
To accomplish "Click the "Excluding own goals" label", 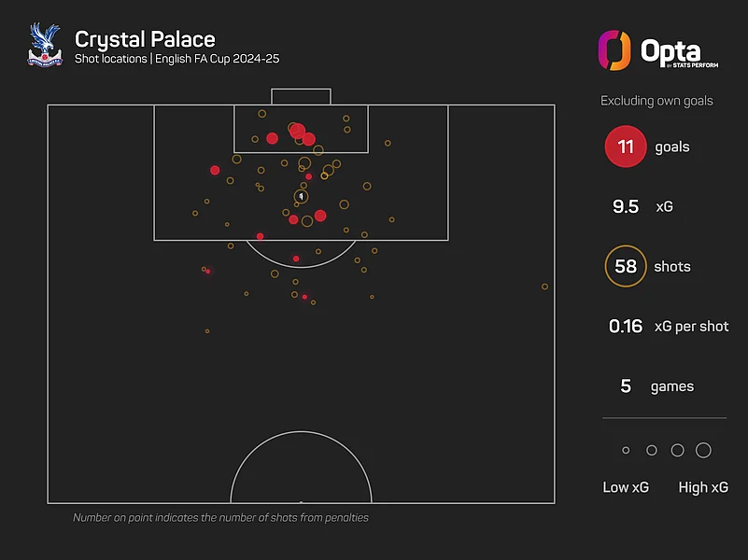I will click(x=656, y=101).
